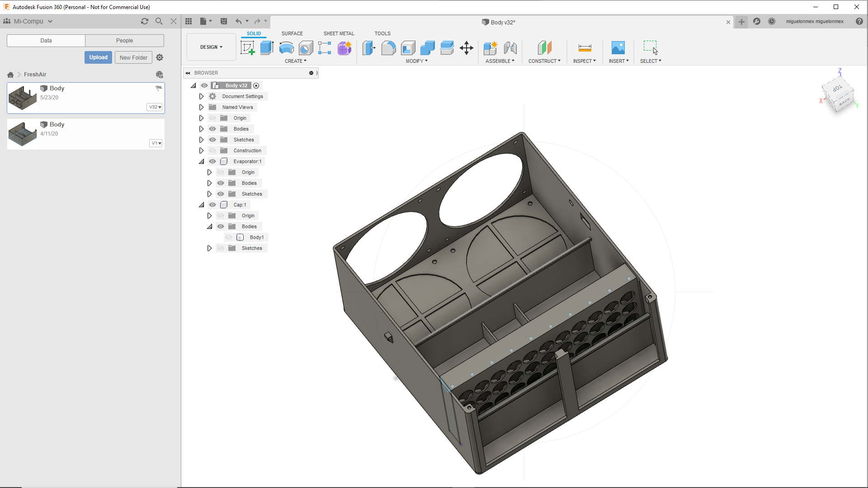868x488 pixels.
Task: Expand the Named Views tree node
Action: (x=201, y=107)
